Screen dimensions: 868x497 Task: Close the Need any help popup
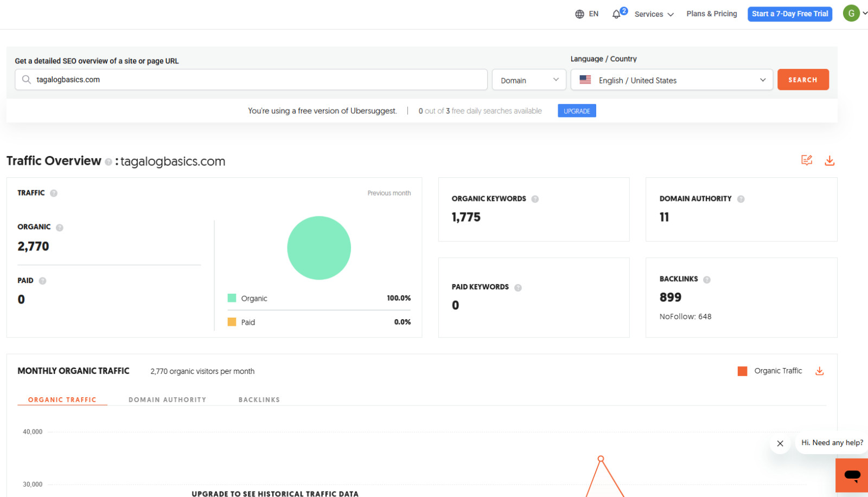(x=780, y=443)
